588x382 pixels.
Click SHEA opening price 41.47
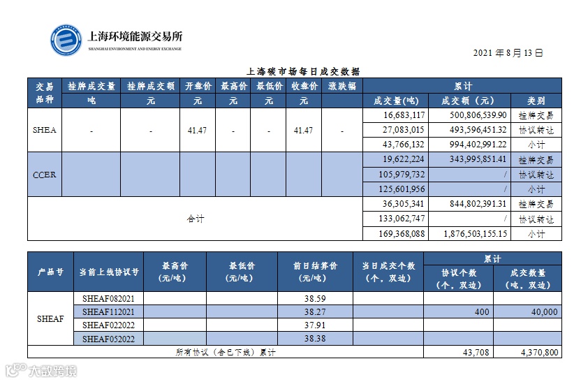[x=197, y=131]
